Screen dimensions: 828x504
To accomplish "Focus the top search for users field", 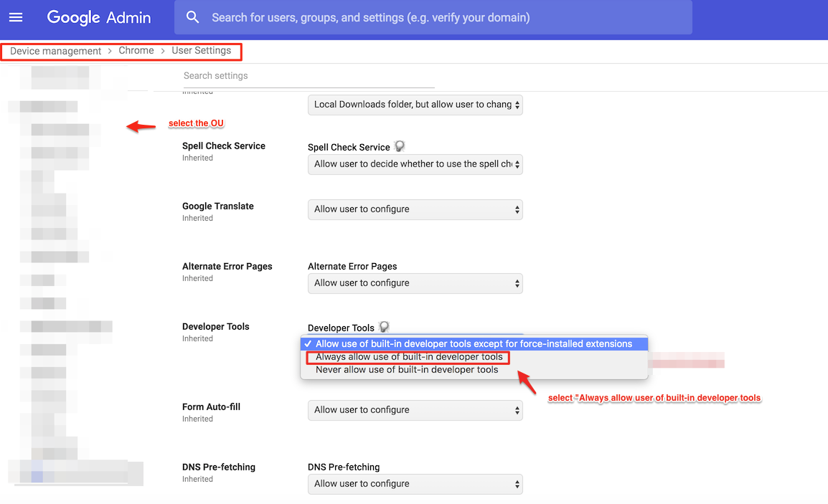I will (433, 17).
